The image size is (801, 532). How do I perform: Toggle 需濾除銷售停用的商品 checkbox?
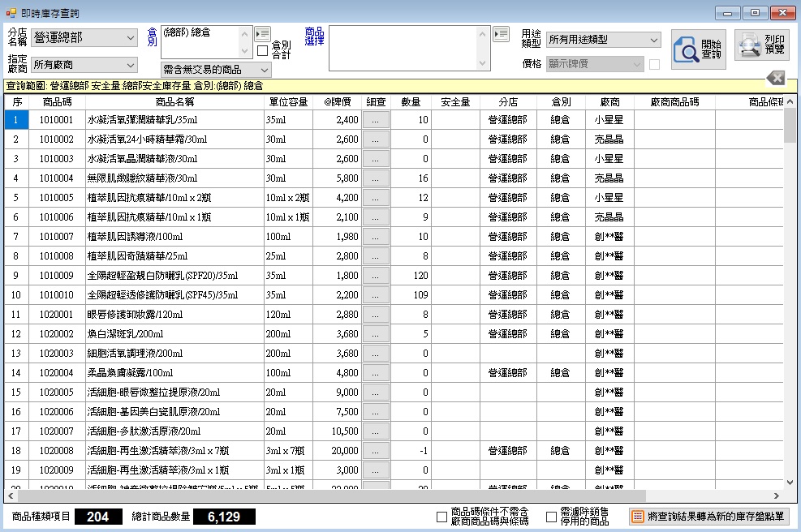(x=552, y=517)
